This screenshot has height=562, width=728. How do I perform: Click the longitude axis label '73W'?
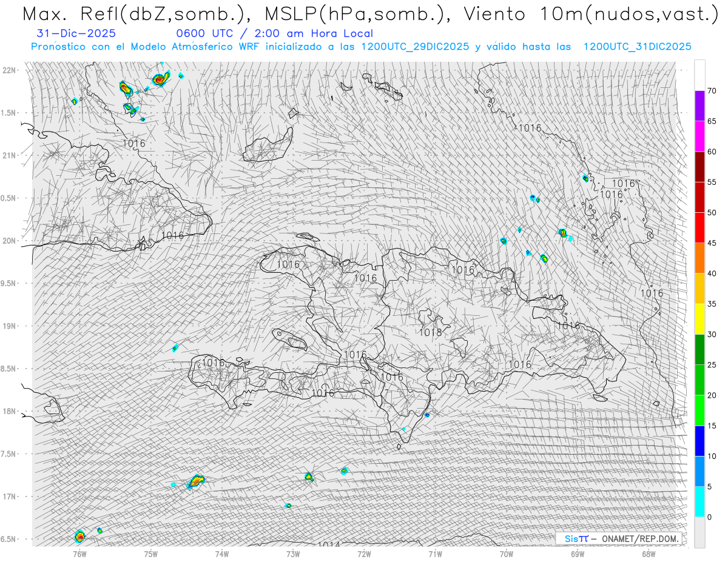293,554
